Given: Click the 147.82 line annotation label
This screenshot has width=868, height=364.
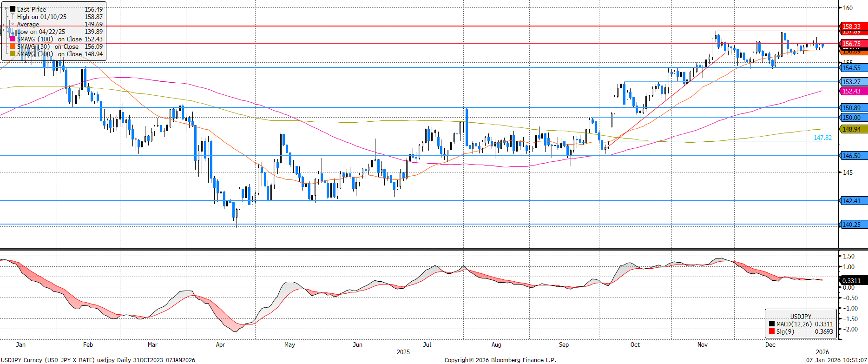Looking at the screenshot, I should (822, 138).
